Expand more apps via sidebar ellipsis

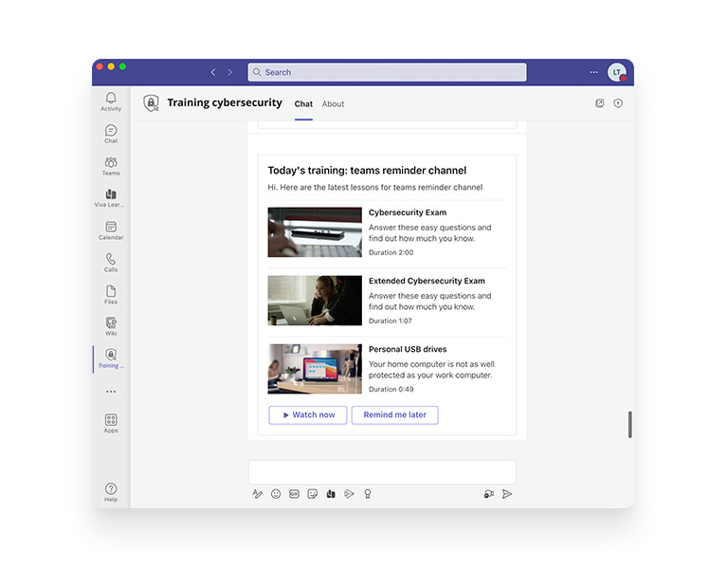coord(111,392)
